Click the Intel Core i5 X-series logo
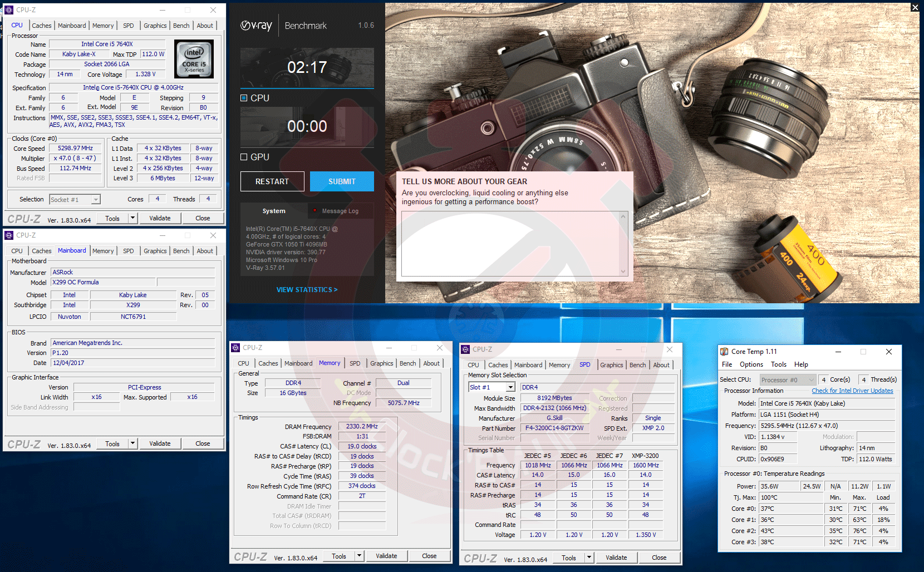 [194, 59]
